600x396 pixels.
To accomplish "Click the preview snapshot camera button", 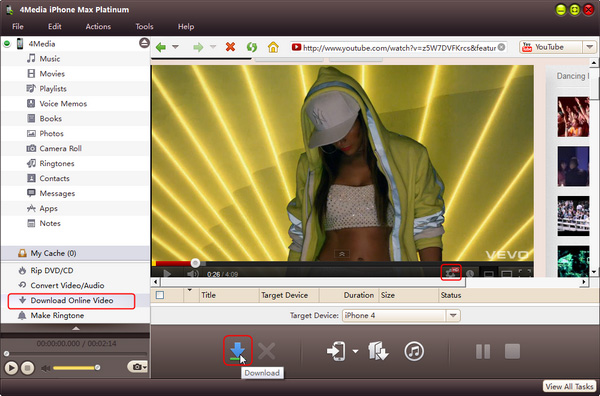I will [x=137, y=367].
